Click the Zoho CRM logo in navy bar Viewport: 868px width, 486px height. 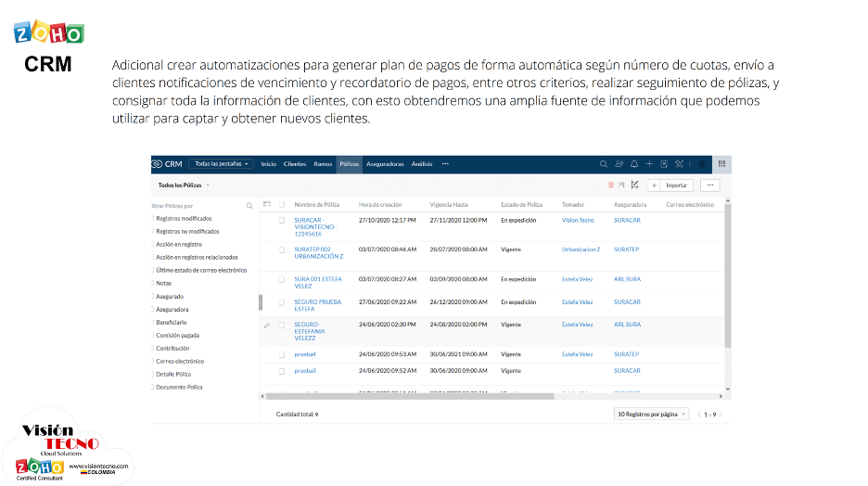pos(167,164)
